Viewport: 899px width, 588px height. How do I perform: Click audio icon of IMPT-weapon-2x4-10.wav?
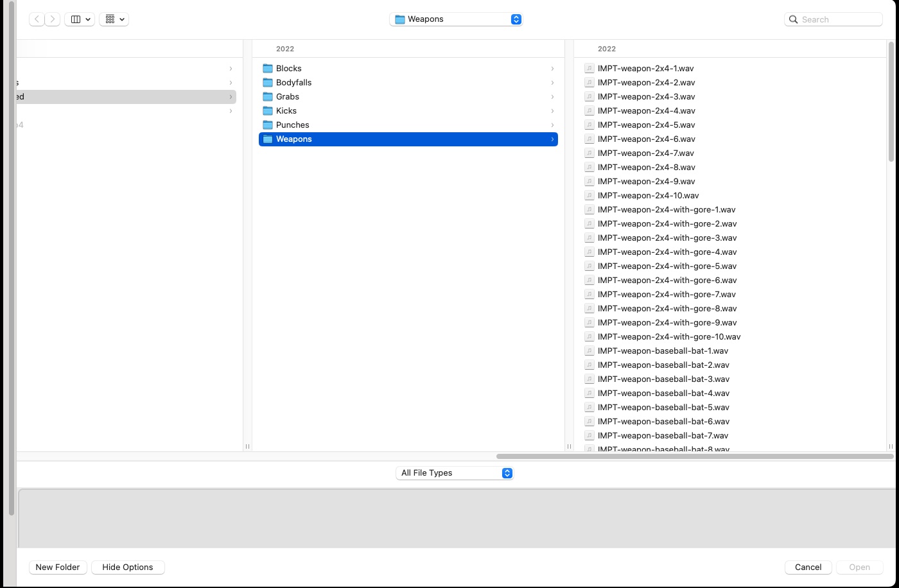pos(589,195)
